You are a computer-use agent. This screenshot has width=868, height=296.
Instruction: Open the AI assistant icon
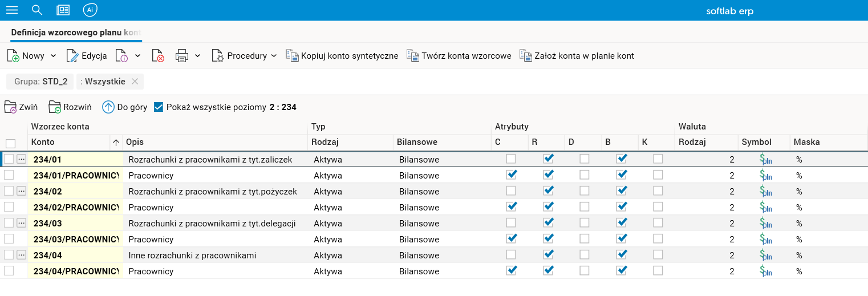(x=90, y=10)
